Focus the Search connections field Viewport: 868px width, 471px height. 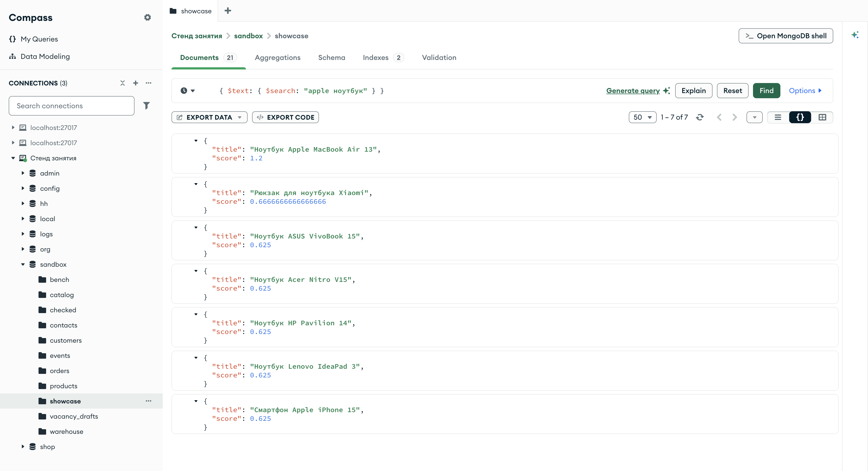coord(71,106)
